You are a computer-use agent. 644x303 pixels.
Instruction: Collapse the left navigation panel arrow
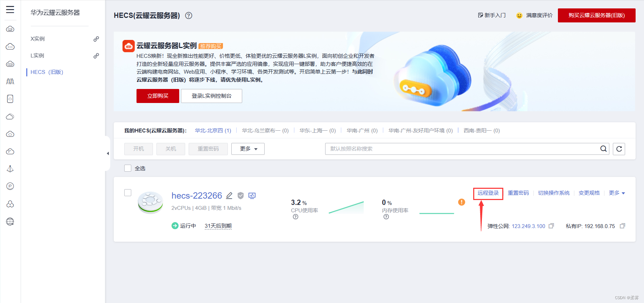click(108, 153)
